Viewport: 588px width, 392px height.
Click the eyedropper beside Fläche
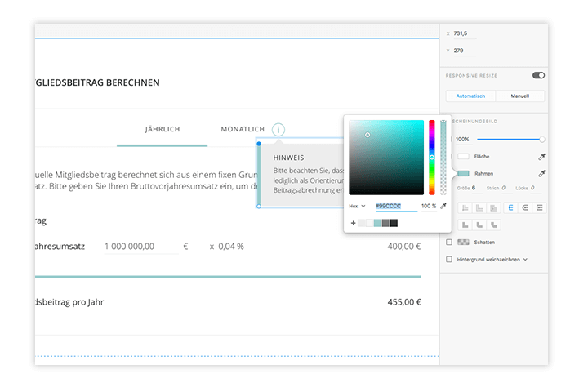click(x=541, y=156)
